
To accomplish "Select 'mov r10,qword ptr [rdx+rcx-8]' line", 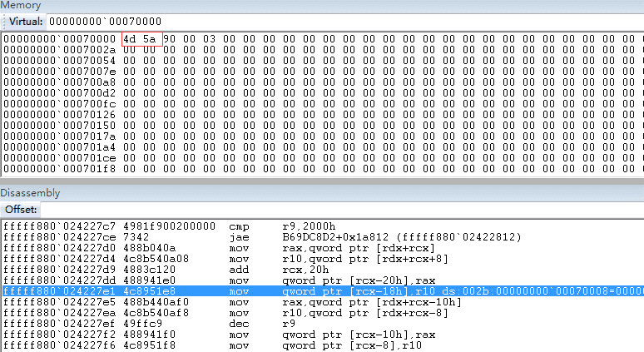I will [323, 313].
